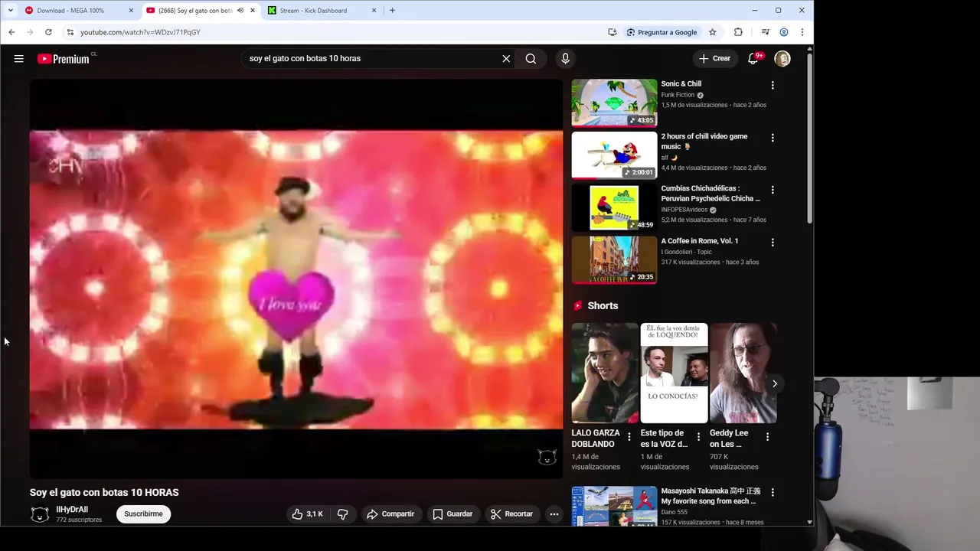Open the Extensions puzzle icon
This screenshot has height=551, width=980.
point(738,32)
